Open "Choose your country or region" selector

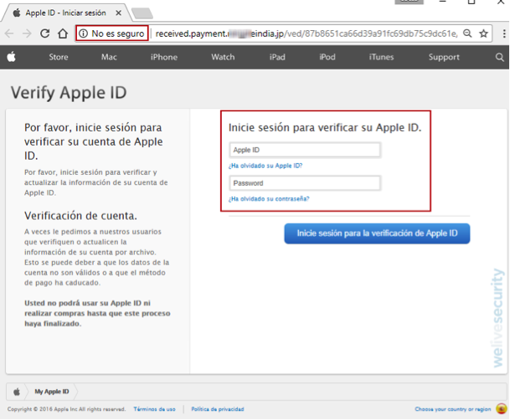(x=453, y=409)
